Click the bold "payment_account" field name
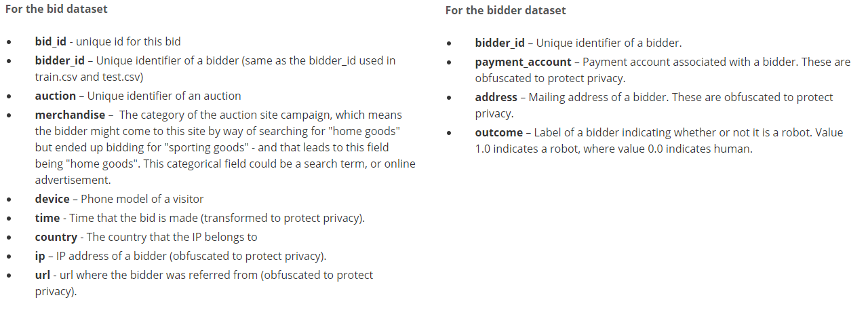 (523, 62)
